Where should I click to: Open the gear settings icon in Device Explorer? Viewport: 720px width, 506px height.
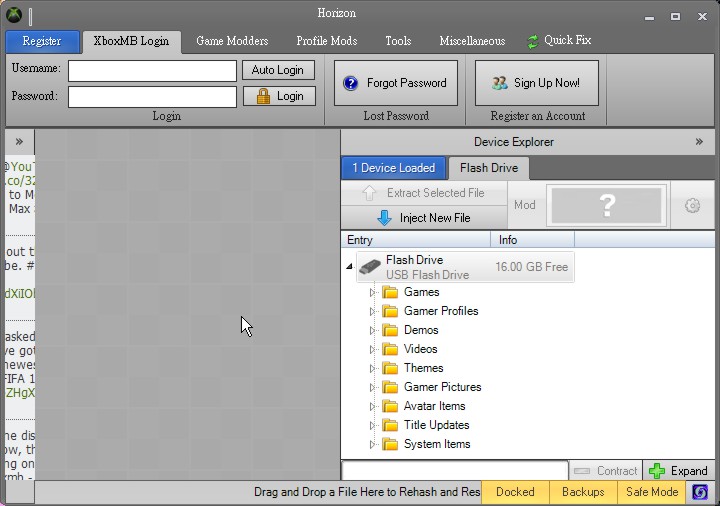coord(692,205)
